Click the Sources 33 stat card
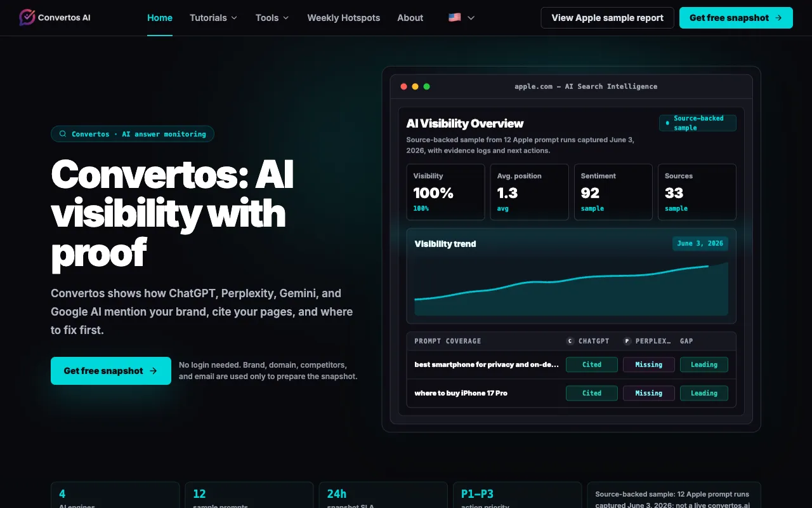 [x=697, y=192]
